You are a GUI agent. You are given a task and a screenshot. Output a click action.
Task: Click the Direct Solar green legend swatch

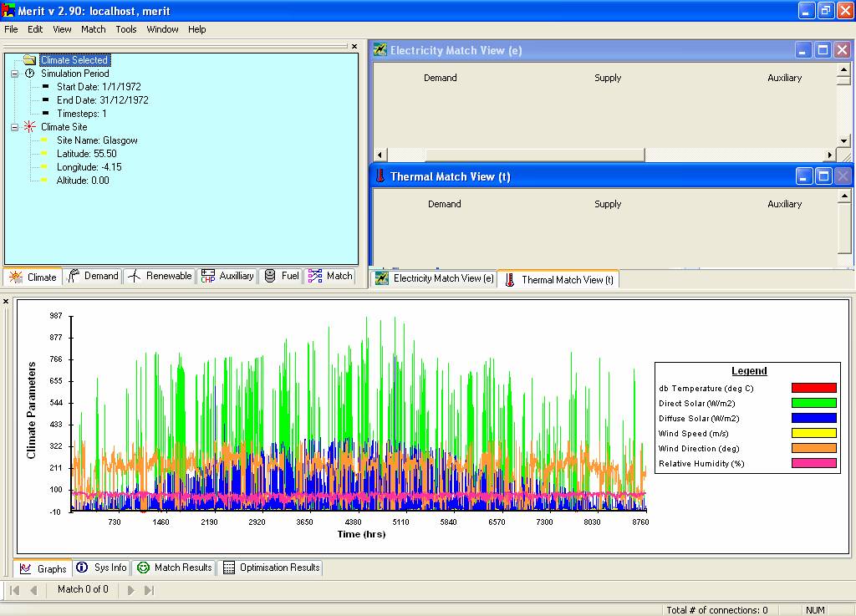(x=813, y=403)
